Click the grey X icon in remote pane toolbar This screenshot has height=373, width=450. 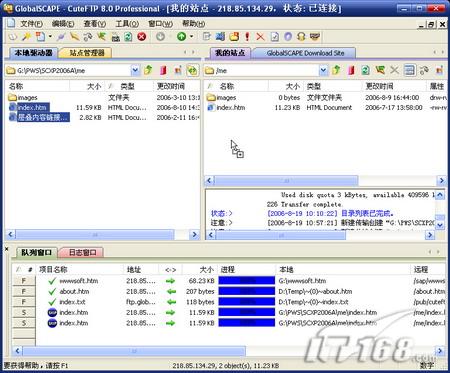point(394,70)
